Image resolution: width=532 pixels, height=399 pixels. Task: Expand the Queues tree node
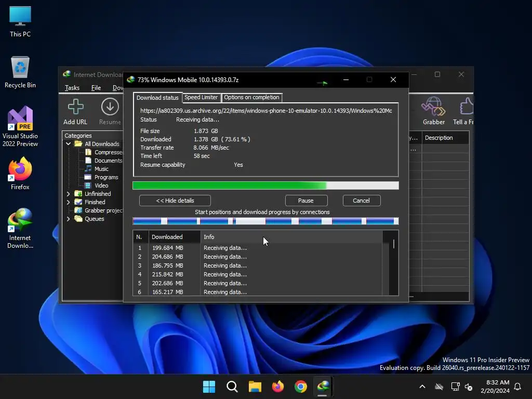(68, 219)
